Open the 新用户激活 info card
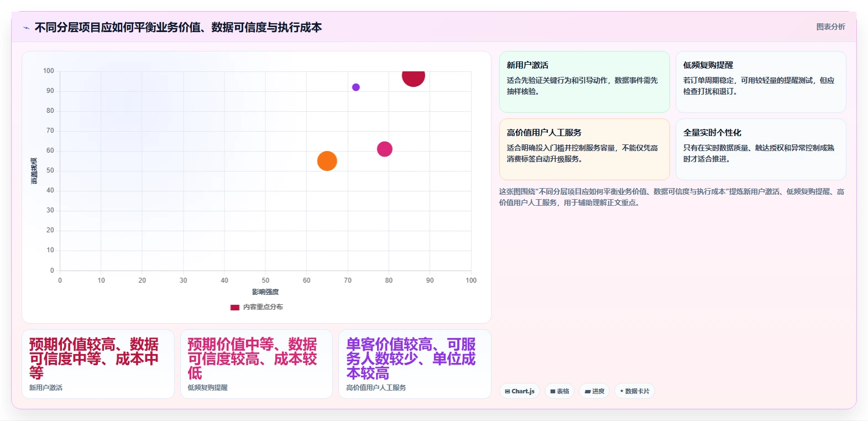The height and width of the screenshot is (421, 868). tap(584, 82)
